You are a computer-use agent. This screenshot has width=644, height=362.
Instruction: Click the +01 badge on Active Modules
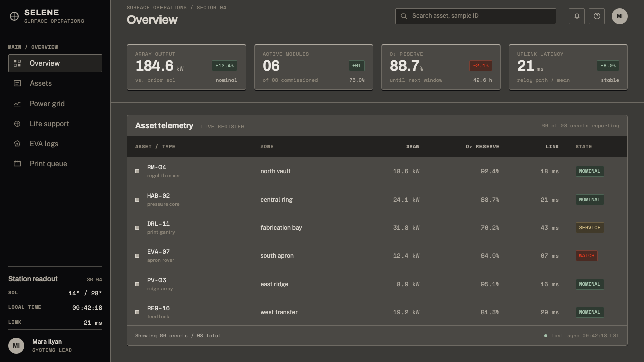[x=356, y=66]
